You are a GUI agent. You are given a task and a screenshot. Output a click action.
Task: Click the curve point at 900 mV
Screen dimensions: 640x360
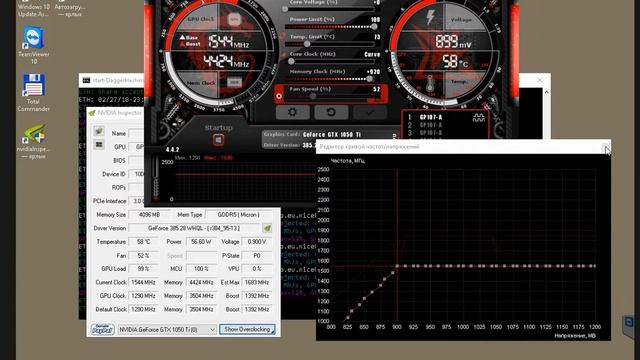[397, 267]
